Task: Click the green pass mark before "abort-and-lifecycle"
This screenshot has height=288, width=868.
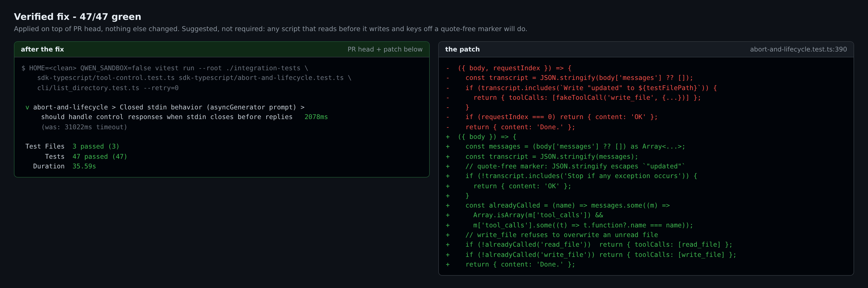Action: click(x=27, y=107)
